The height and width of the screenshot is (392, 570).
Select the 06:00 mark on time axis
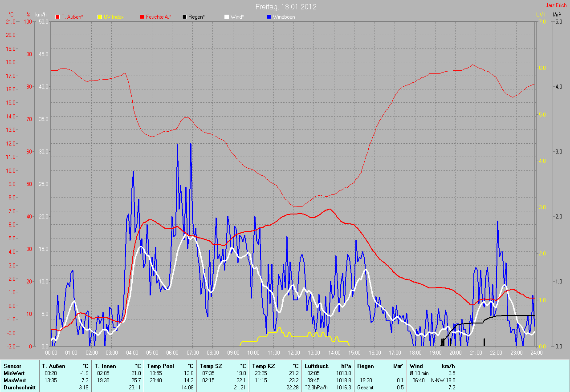172,352
